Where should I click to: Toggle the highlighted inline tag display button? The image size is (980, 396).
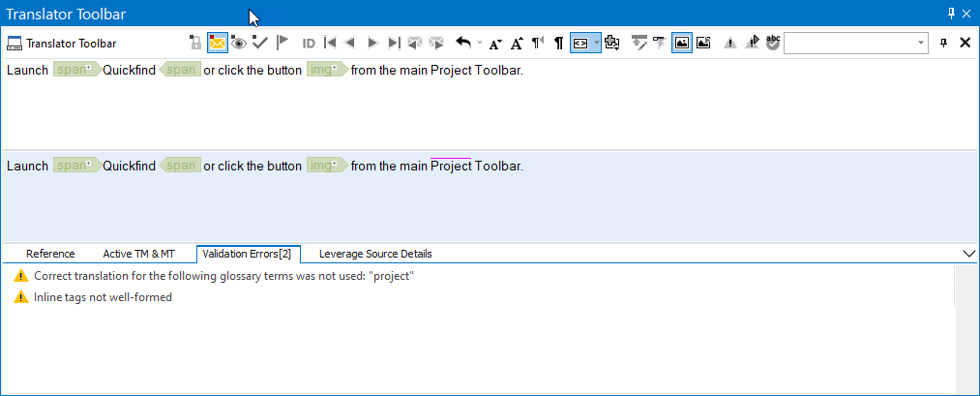(580, 43)
